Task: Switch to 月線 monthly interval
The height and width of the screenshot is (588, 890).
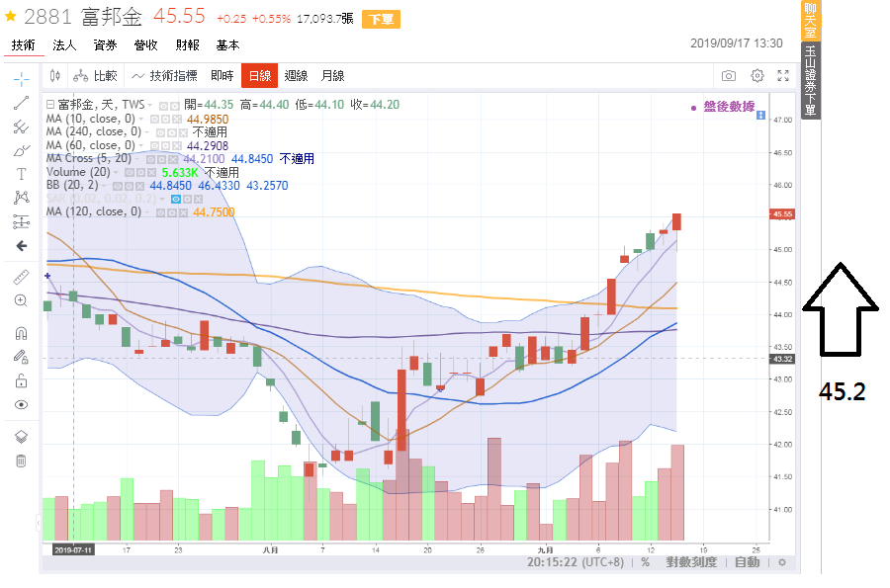Action: click(332, 75)
